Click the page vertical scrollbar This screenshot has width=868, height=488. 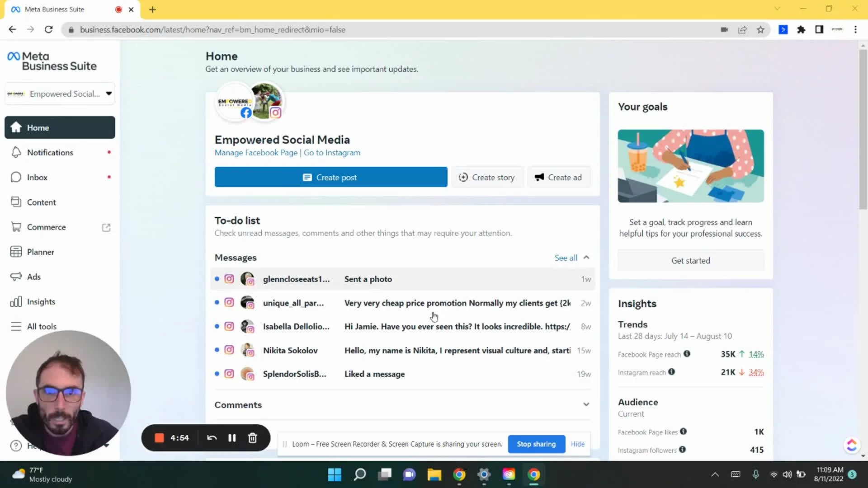(863, 130)
